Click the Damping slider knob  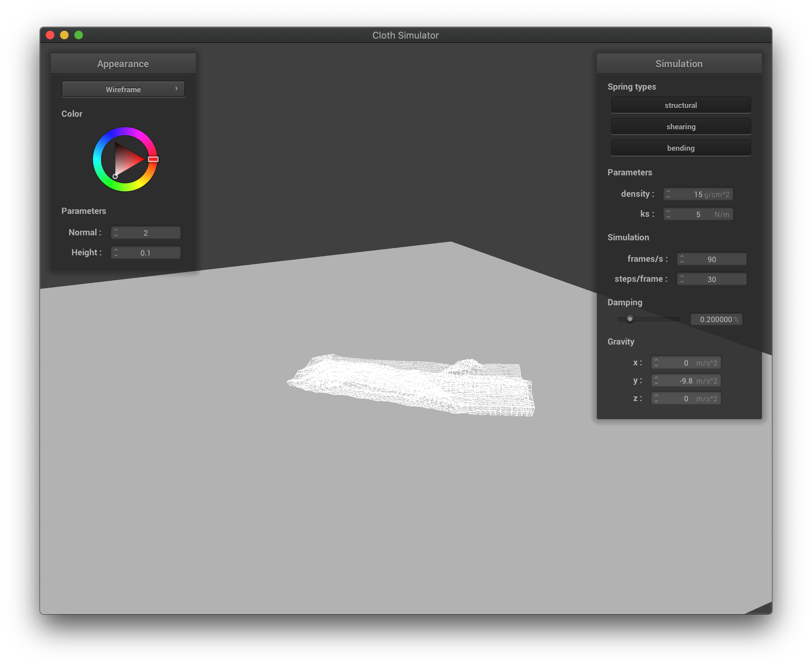click(630, 319)
